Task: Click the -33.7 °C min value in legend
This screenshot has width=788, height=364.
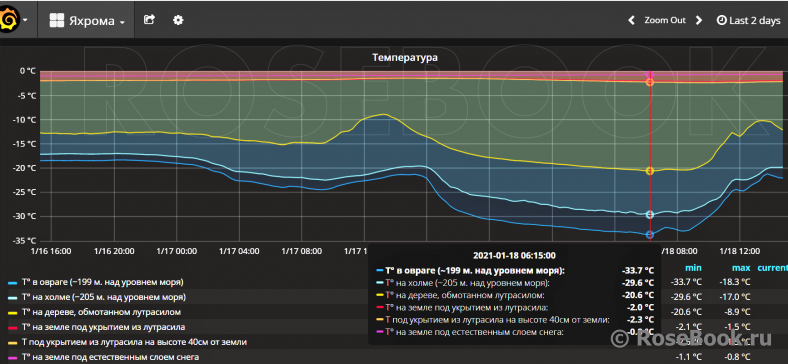Action: 686,282
